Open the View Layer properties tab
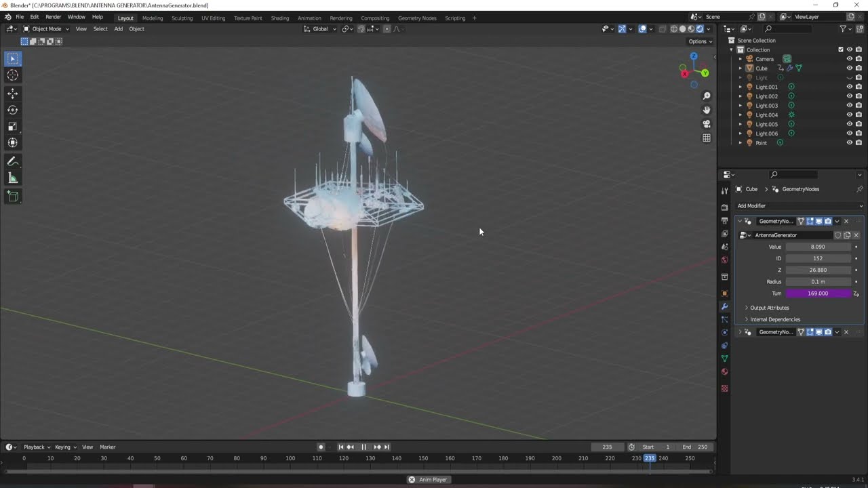868x488 pixels. click(724, 234)
